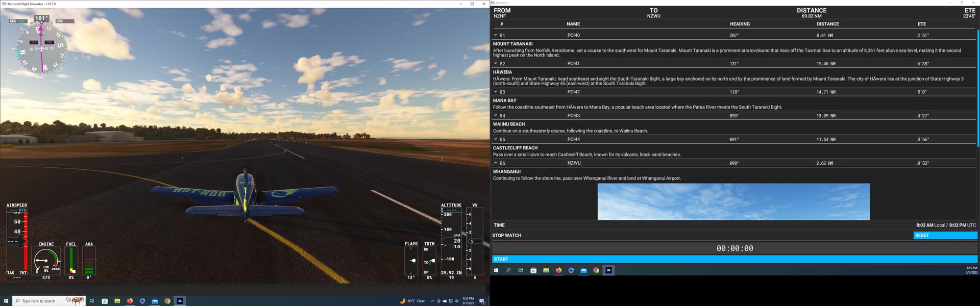980x306 pixels.
Task: Open the Start menu on the primary taskbar
Action: [x=6, y=301]
